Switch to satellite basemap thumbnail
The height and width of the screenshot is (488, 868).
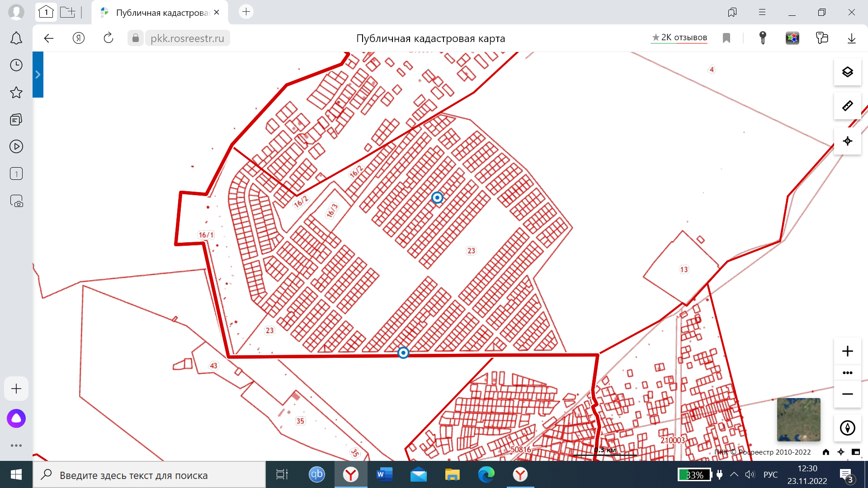tap(798, 420)
